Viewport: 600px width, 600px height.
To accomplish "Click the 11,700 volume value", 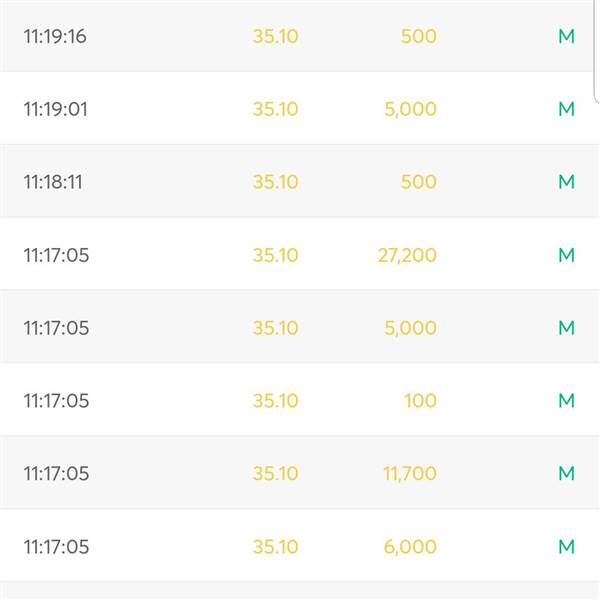I will [410, 474].
